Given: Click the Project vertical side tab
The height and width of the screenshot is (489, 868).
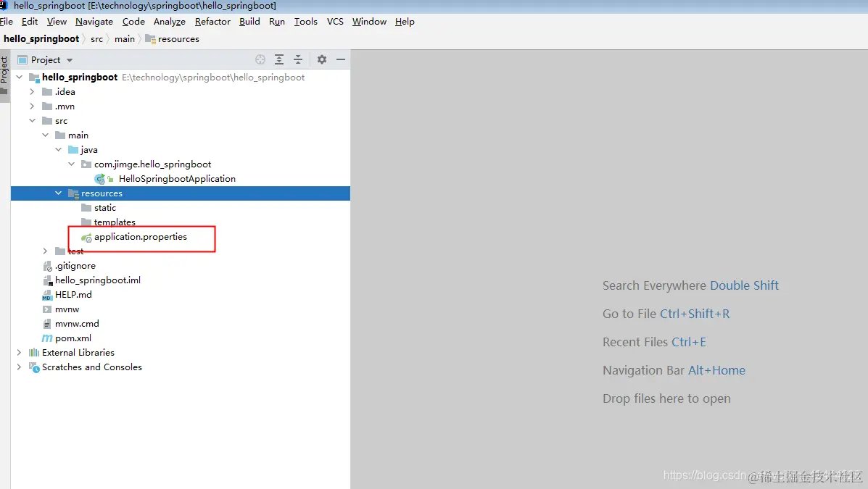Looking at the screenshot, I should click(4, 75).
